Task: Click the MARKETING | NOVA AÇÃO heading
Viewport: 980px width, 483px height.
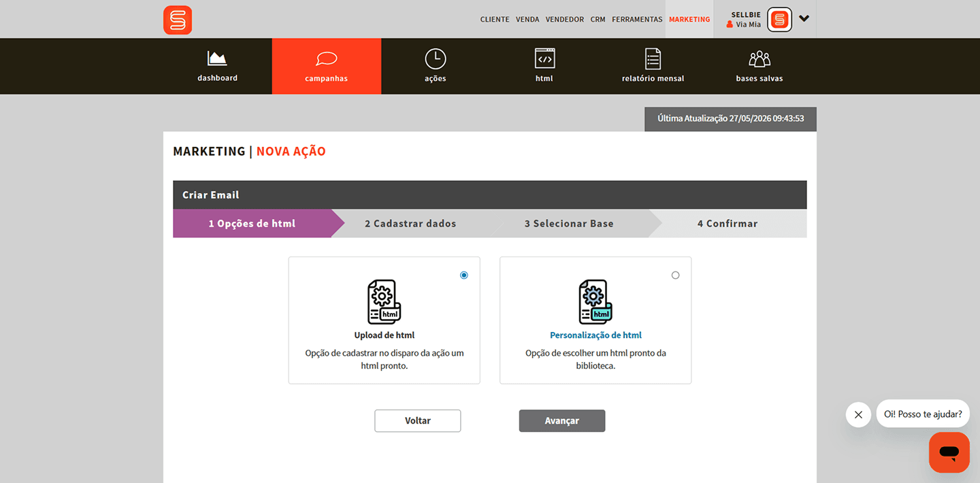Action: pos(249,151)
